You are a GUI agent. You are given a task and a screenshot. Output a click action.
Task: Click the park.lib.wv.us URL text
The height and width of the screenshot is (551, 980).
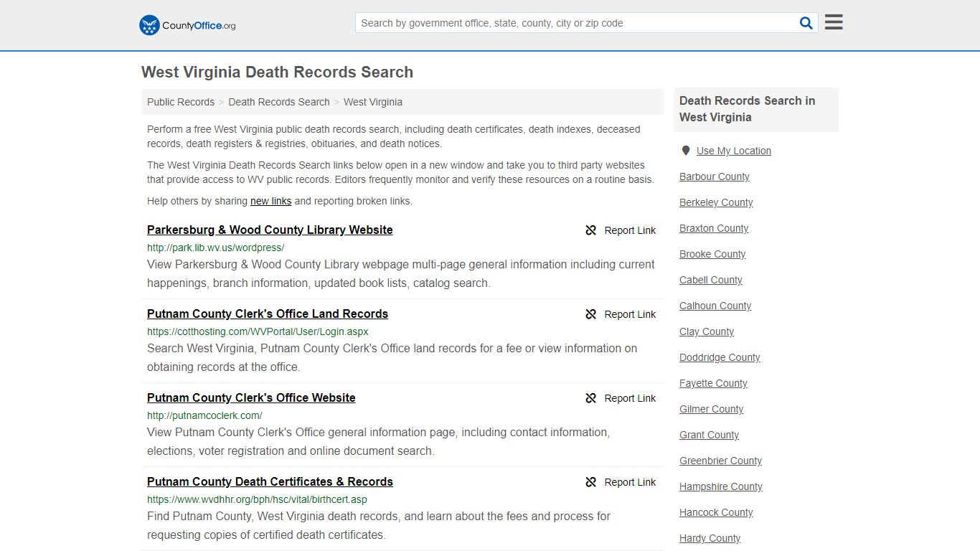(x=216, y=248)
